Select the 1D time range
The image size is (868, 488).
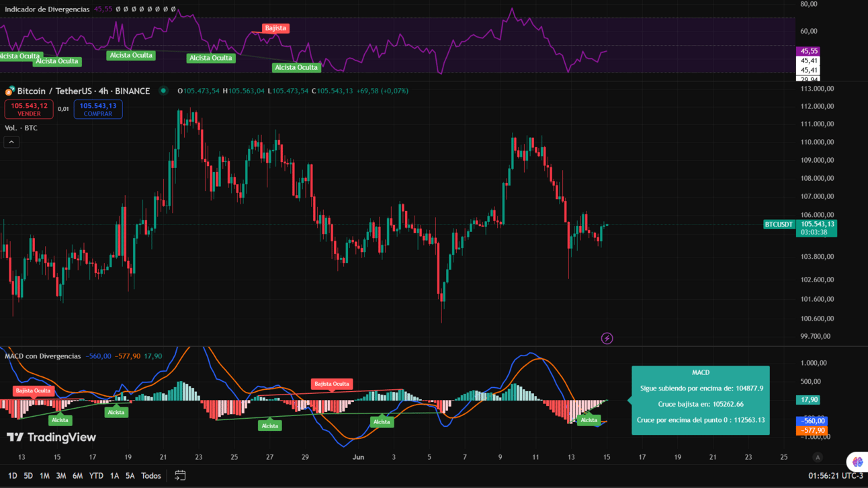click(12, 475)
